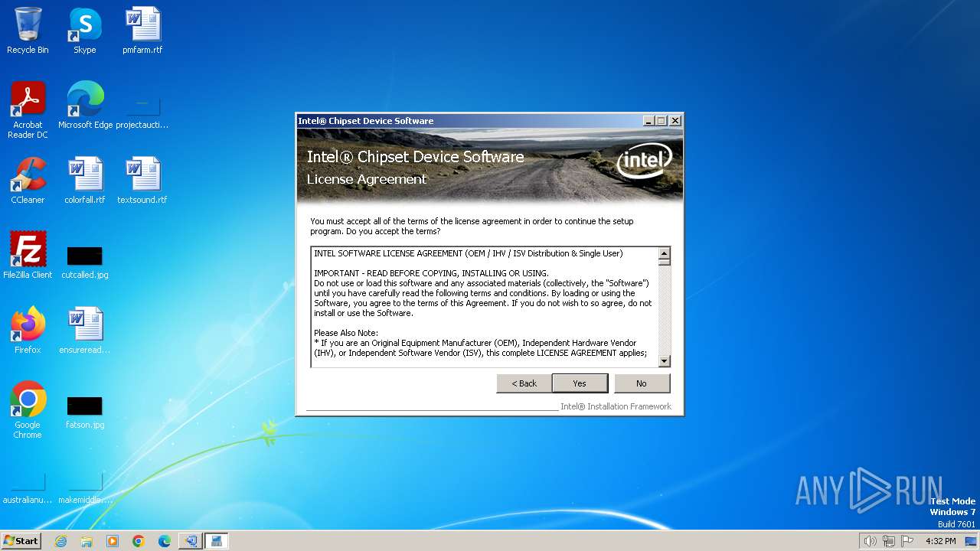Open the FileZilla Client shortcut
The image size is (980, 551).
point(28,256)
